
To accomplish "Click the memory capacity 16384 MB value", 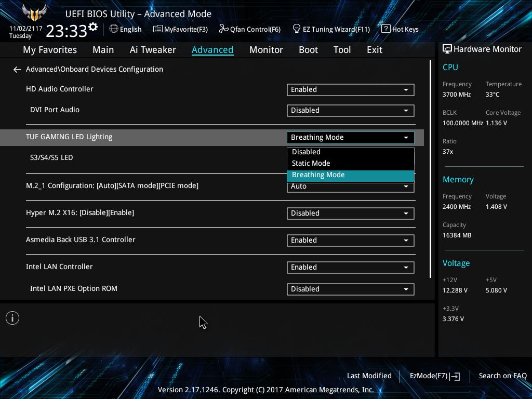I will coord(457,235).
